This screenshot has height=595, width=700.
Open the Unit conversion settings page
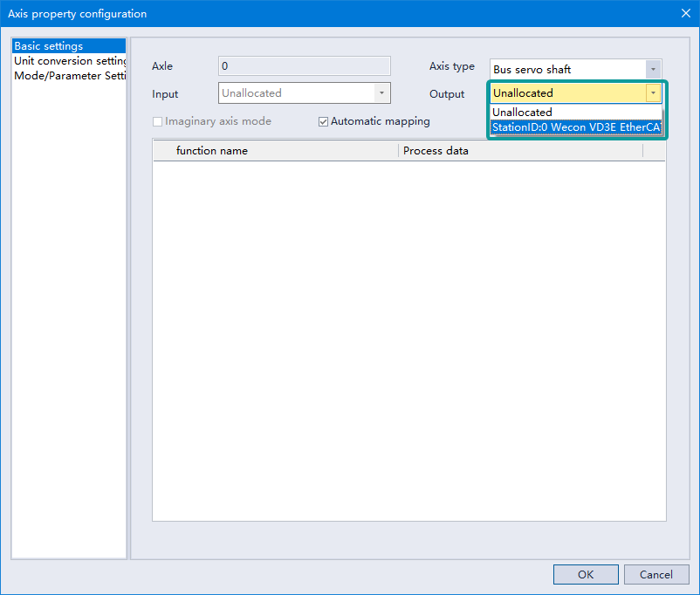70,61
